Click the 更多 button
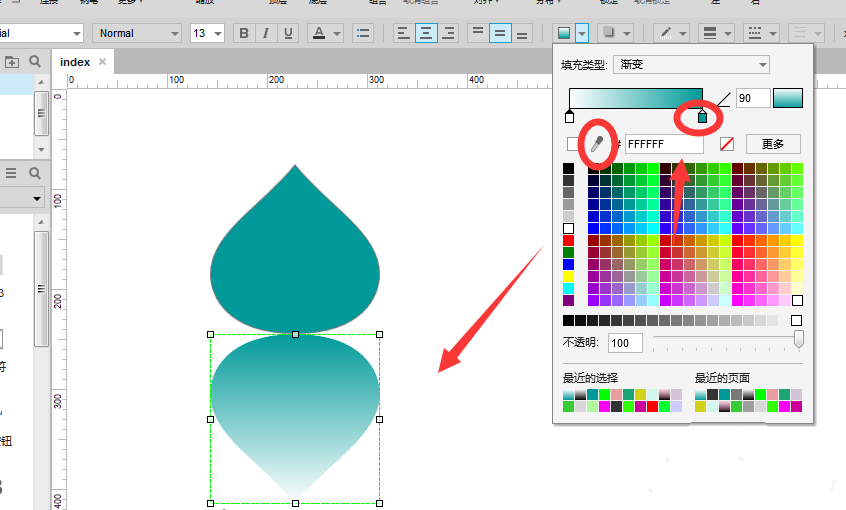Screen dimensions: 846x510 [773, 144]
